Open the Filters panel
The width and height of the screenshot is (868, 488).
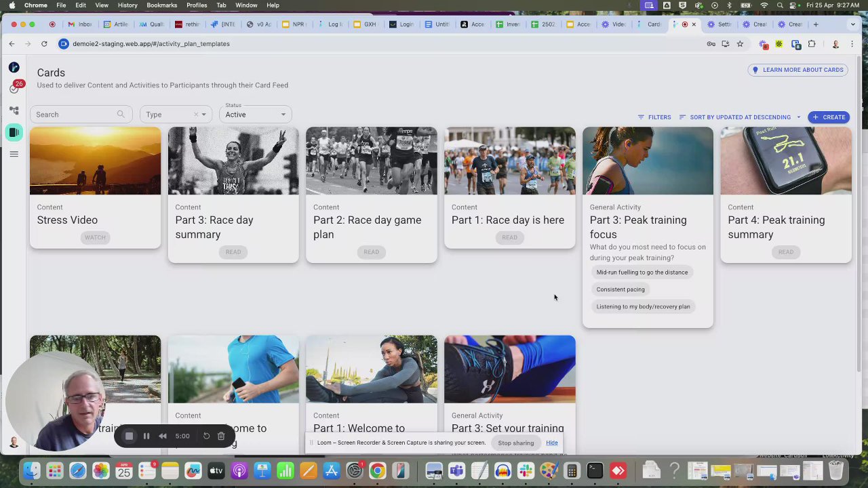pos(654,117)
